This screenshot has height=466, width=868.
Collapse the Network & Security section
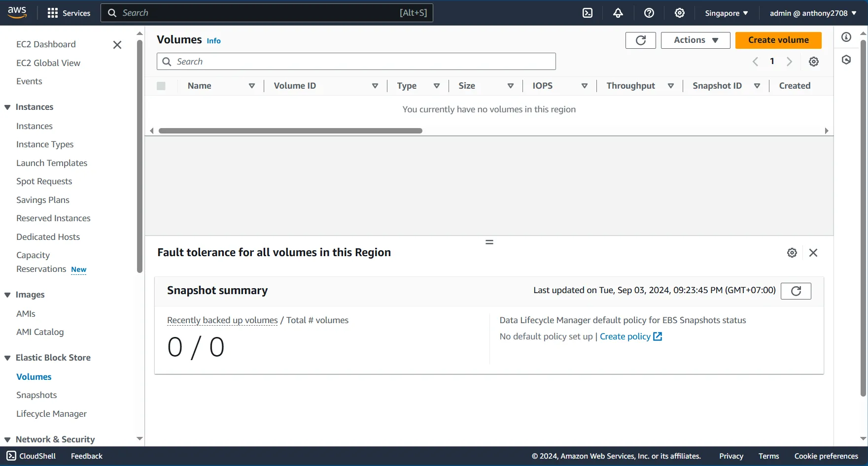(x=7, y=440)
